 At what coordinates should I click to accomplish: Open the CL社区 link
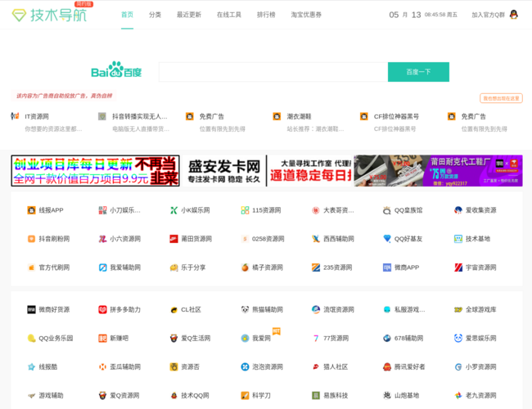191,310
